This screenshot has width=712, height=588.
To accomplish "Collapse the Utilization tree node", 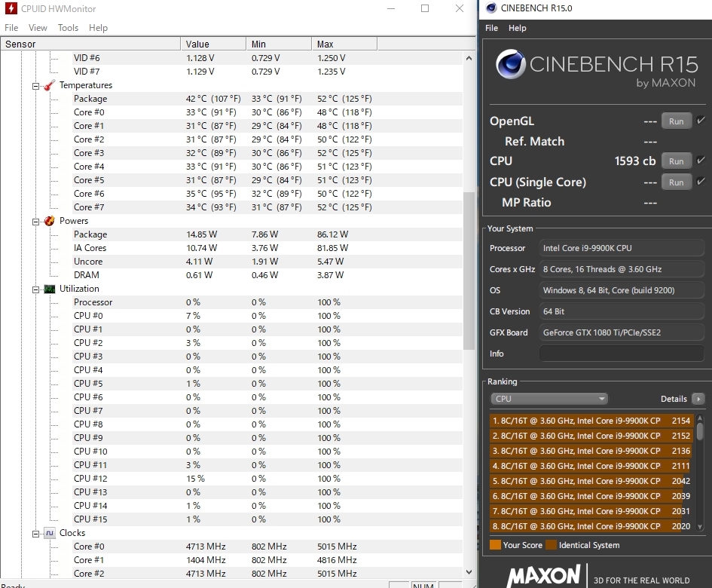I will [36, 289].
